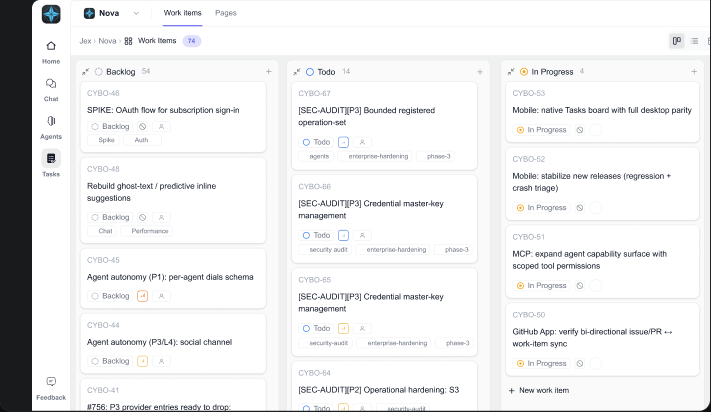Change Todo status on CYBO-66 card

(x=316, y=236)
